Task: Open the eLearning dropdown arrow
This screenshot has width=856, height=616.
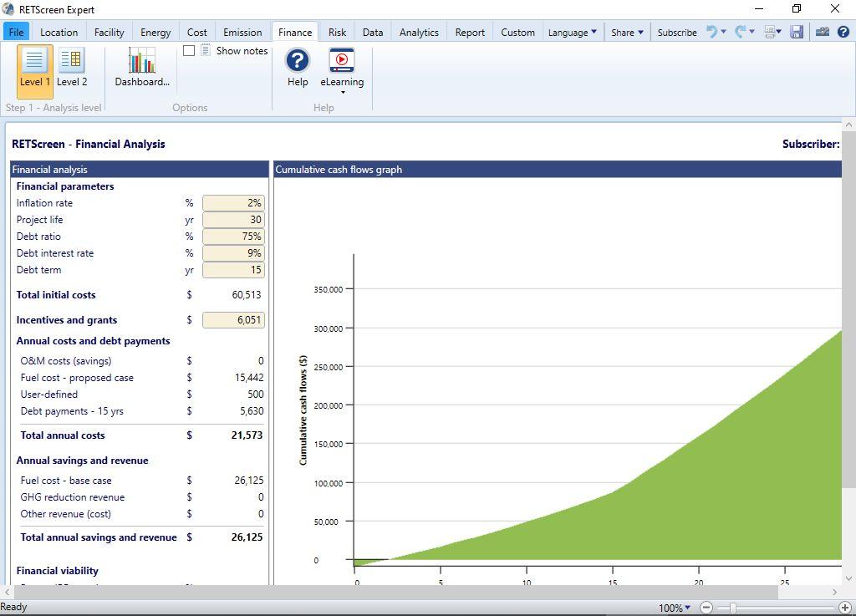Action: (x=343, y=92)
